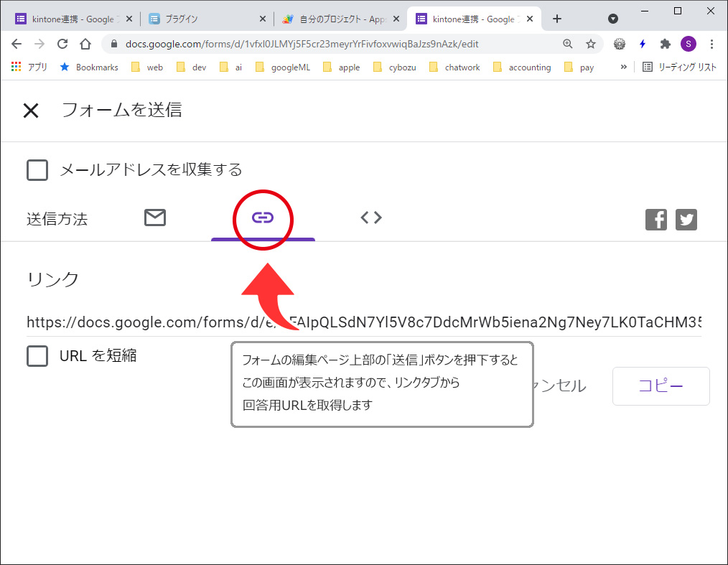Share the form via Twitter icon
The image size is (728, 565).
pyautogui.click(x=686, y=220)
